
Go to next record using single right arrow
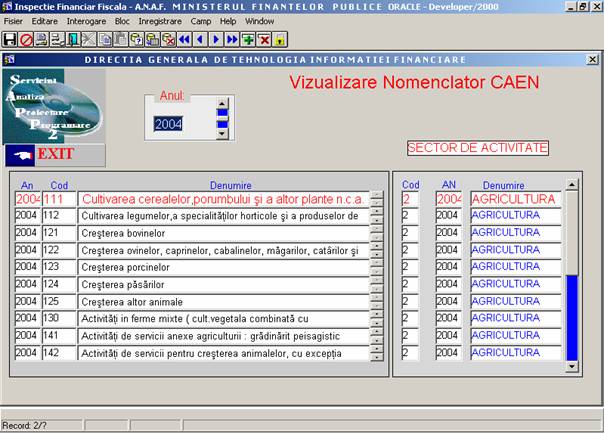click(x=216, y=39)
